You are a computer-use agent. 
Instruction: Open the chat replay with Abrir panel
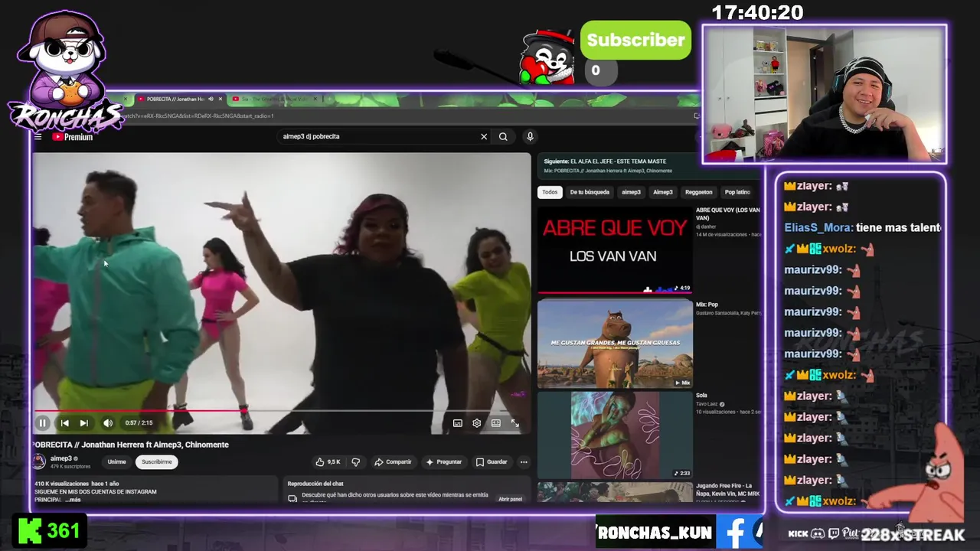pyautogui.click(x=510, y=499)
